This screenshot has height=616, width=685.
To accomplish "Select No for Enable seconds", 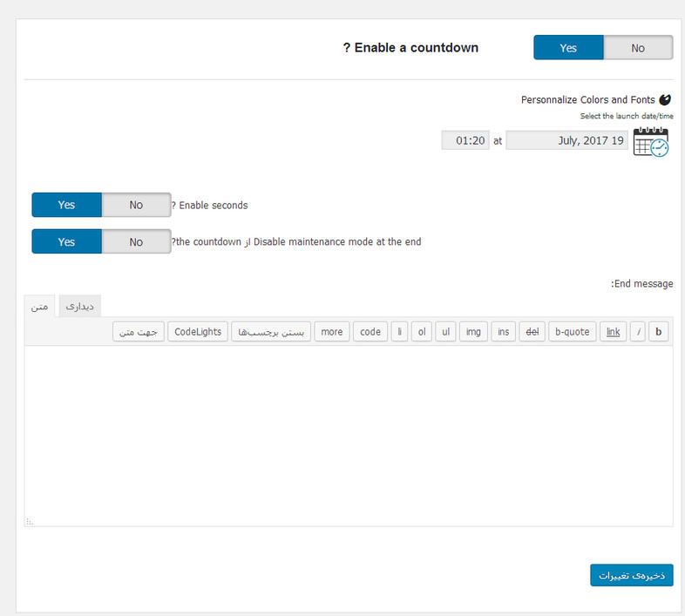I will (136, 205).
